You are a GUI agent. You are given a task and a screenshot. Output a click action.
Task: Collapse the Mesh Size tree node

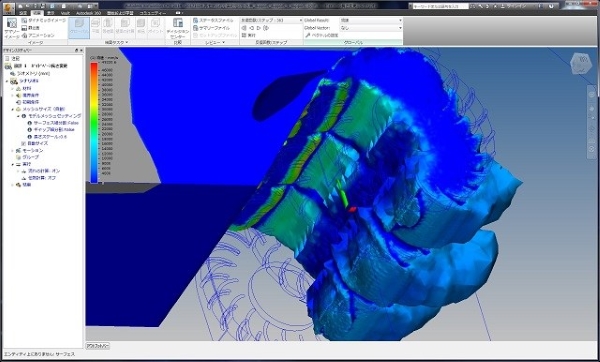coord(13,109)
